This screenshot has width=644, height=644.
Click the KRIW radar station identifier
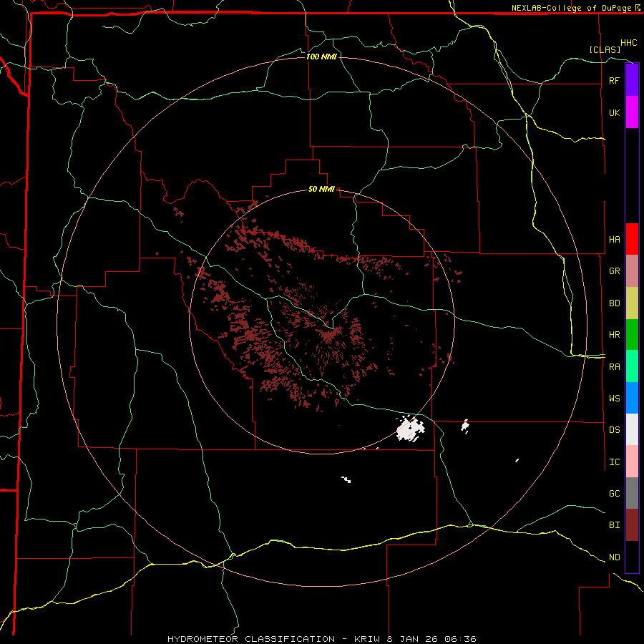(x=366, y=639)
